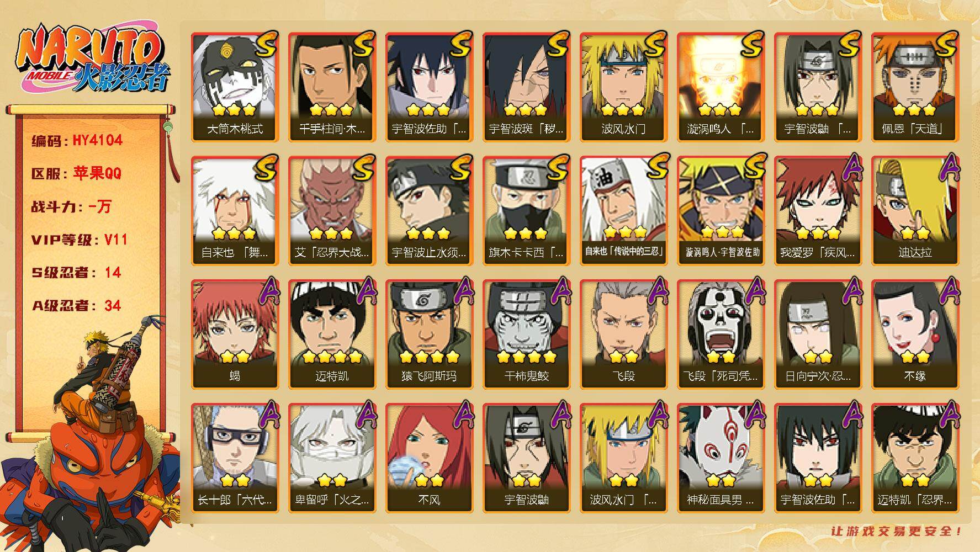Select the 猿飞阿斯玛 card
980x552 pixels.
click(x=430, y=335)
